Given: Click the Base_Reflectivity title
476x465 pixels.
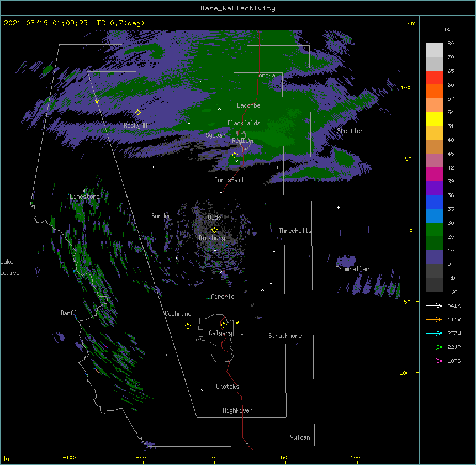Looking at the screenshot, I should 238,8.
